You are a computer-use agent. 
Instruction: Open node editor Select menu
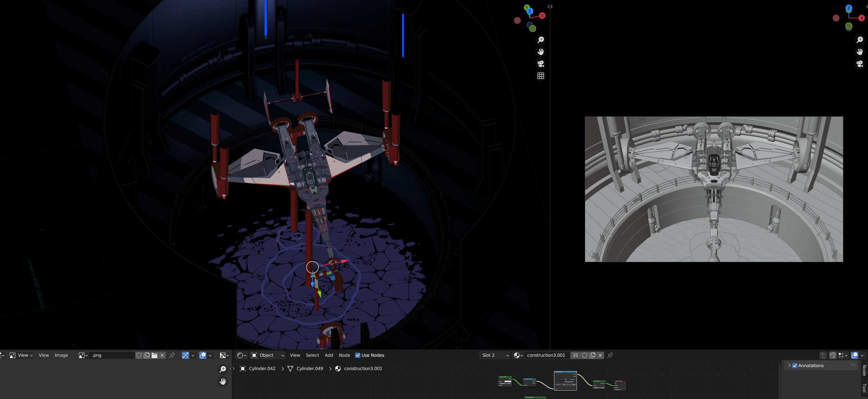pyautogui.click(x=312, y=355)
